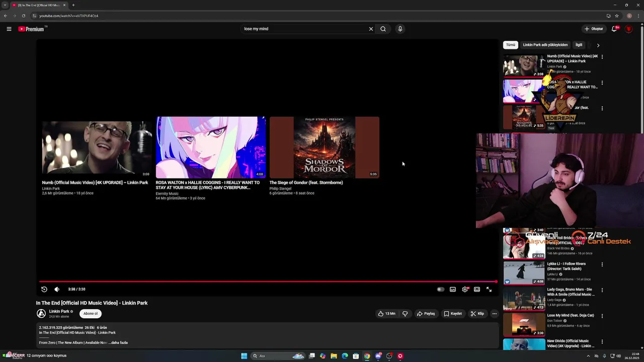Enter fullscreen mode
The height and width of the screenshot is (362, 644).
489,289
